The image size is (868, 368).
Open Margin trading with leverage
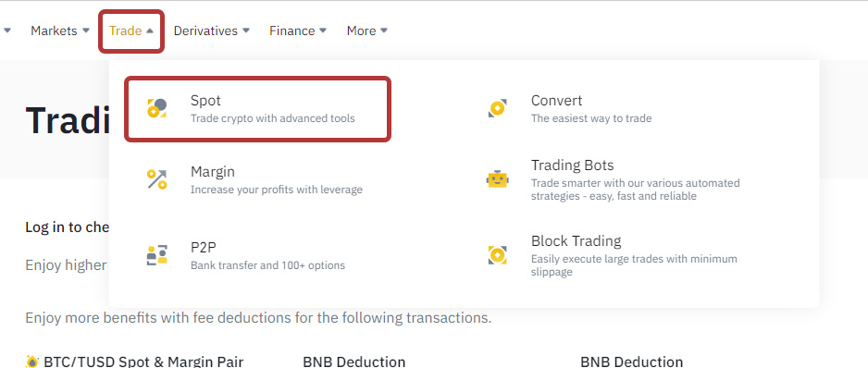(x=258, y=180)
